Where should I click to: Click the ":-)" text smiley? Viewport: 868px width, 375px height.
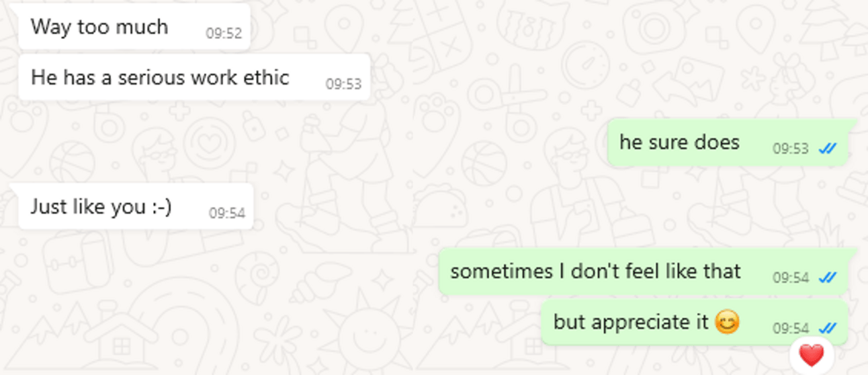tap(161, 206)
